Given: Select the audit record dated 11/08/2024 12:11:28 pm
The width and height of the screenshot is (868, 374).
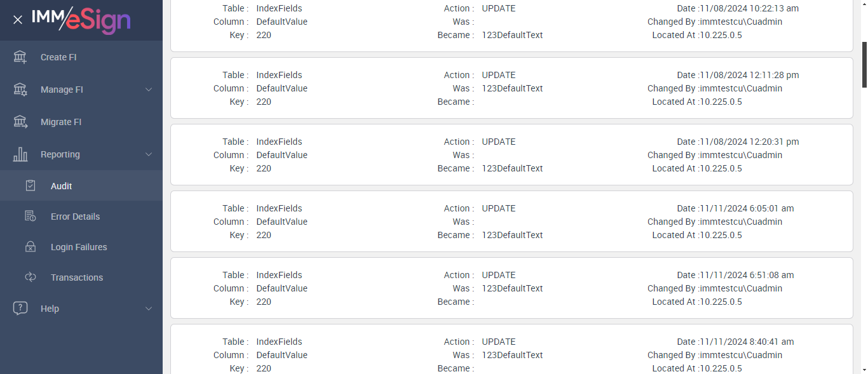Looking at the screenshot, I should point(512,88).
